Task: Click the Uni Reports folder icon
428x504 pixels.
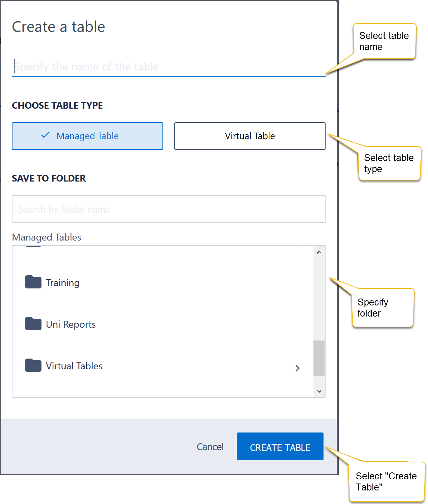Action: point(33,324)
